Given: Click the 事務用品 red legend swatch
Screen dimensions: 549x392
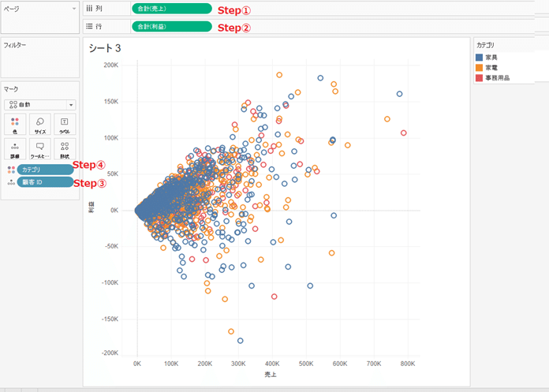Looking at the screenshot, I should 480,78.
